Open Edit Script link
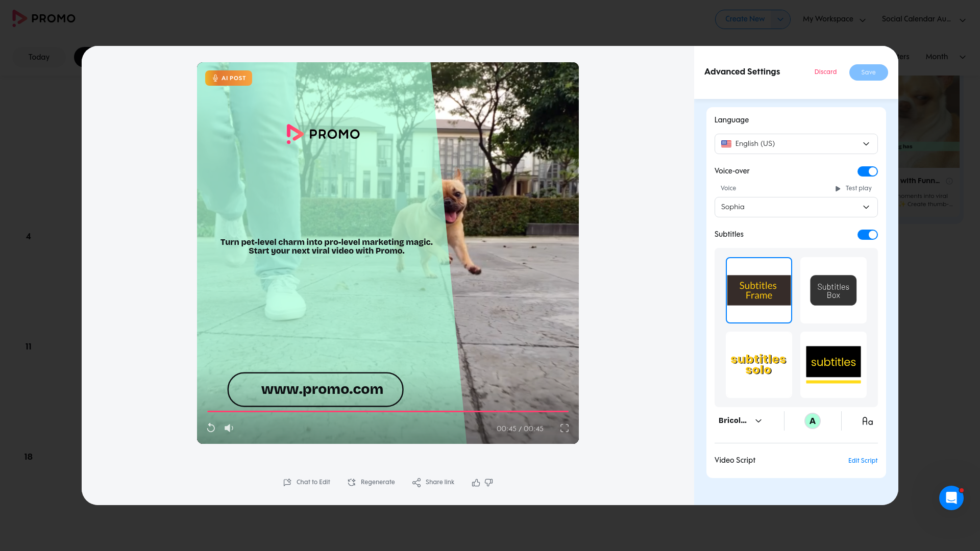Image resolution: width=980 pixels, height=551 pixels. click(x=863, y=461)
